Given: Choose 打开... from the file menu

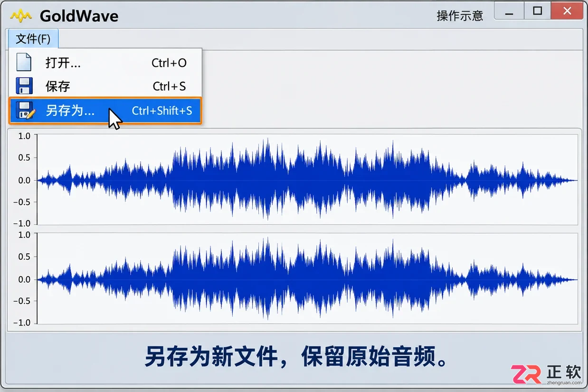Looking at the screenshot, I should (105, 63).
